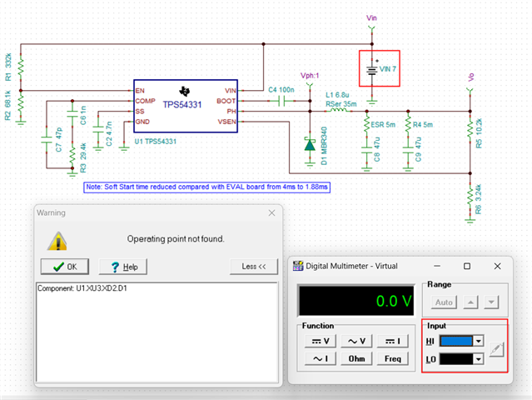The height and width of the screenshot is (400, 532).
Task: Confirm the warning with OK
Action: pos(65,267)
